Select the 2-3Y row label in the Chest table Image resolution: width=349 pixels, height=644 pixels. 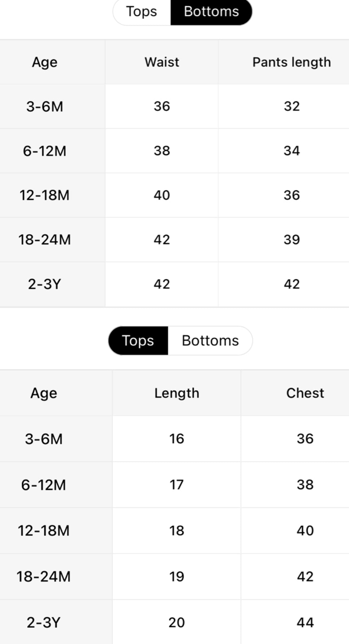tap(44, 622)
